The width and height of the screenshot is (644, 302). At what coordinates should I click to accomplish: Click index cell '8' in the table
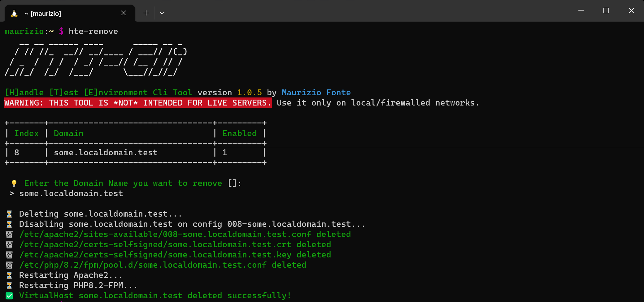(x=17, y=153)
